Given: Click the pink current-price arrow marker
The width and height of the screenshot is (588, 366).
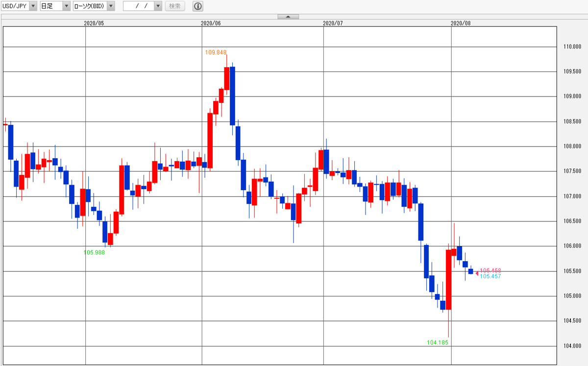Looking at the screenshot, I should pos(477,273).
